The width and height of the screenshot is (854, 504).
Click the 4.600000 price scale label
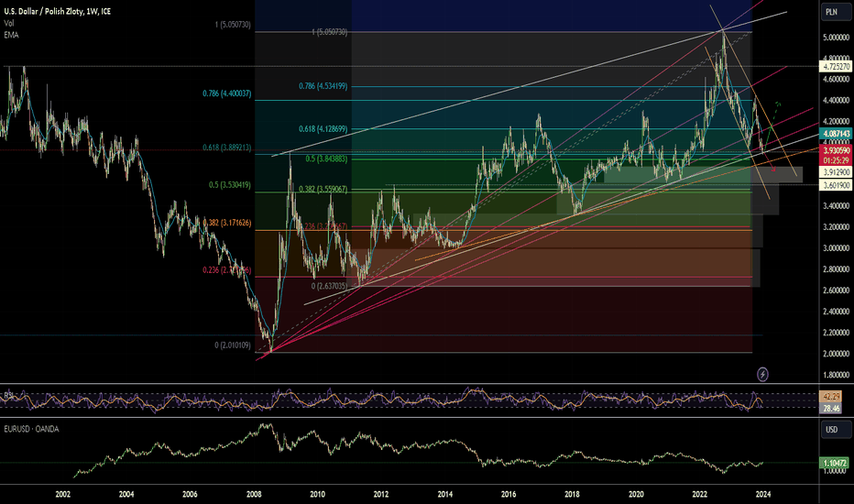836,80
